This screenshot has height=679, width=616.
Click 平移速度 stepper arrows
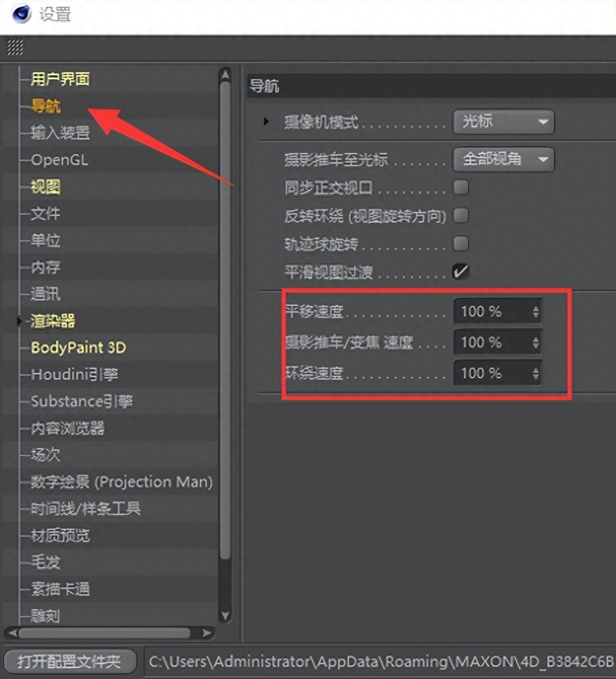click(536, 311)
